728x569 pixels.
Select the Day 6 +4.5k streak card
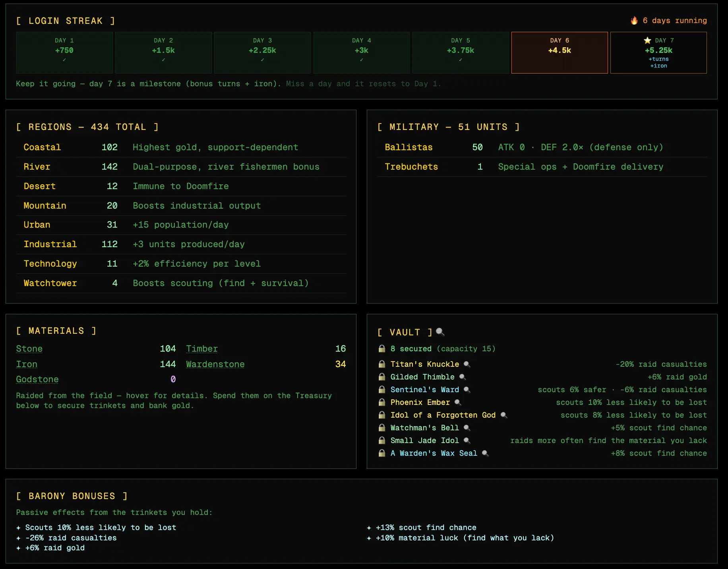(x=560, y=52)
